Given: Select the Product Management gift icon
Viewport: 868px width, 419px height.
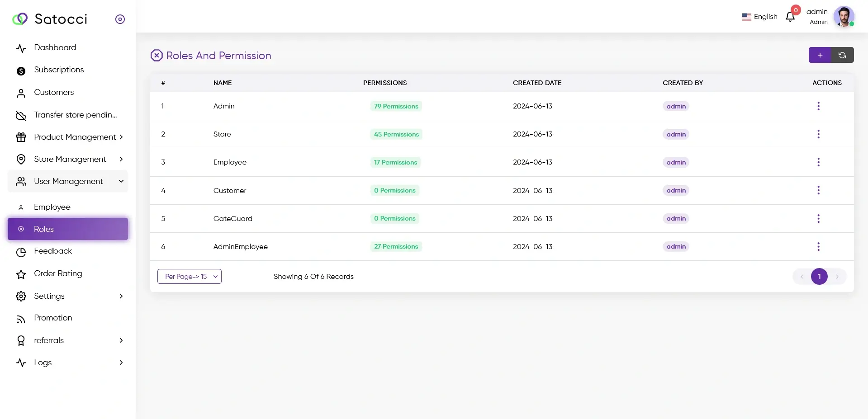Looking at the screenshot, I should click(21, 137).
